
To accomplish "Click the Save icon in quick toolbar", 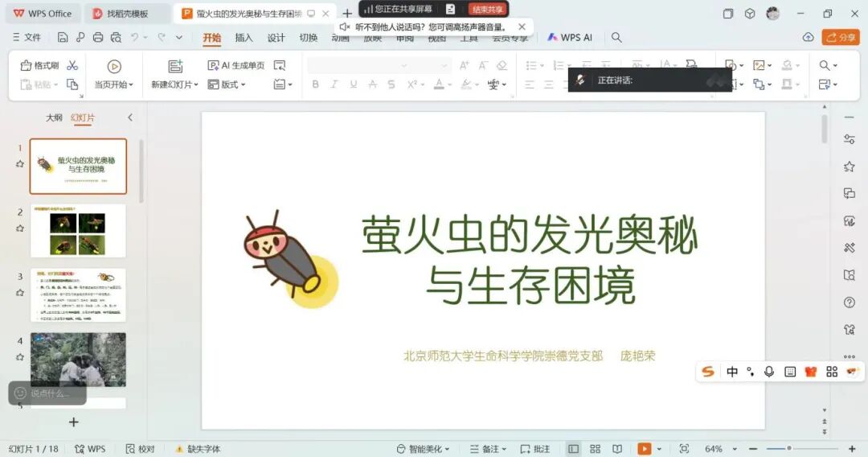I will [x=63, y=38].
